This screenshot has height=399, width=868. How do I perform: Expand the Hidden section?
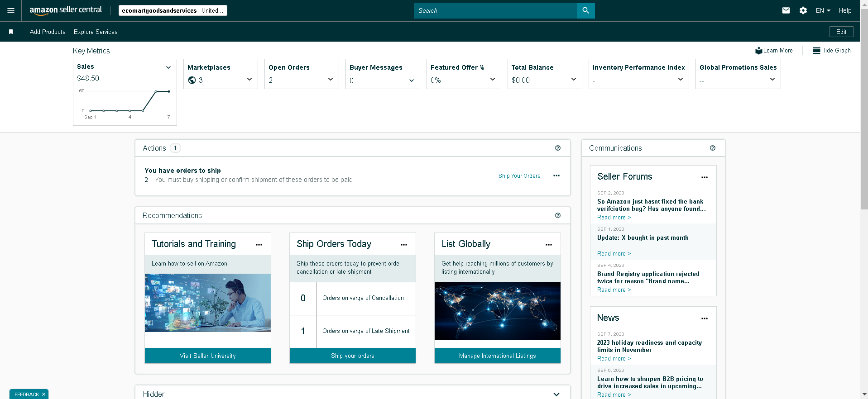[556, 394]
